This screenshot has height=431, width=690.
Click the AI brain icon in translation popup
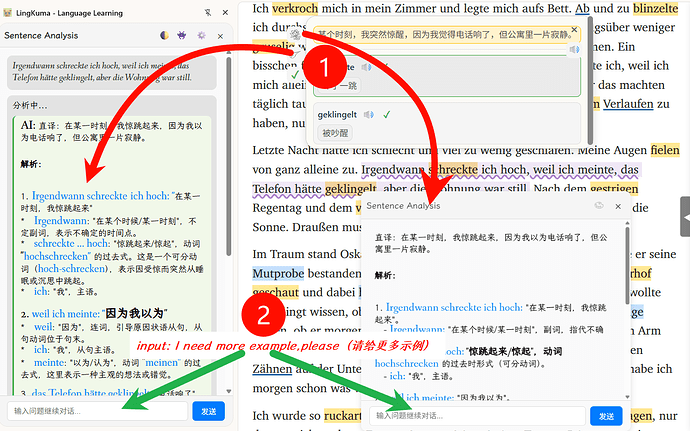[x=296, y=34]
